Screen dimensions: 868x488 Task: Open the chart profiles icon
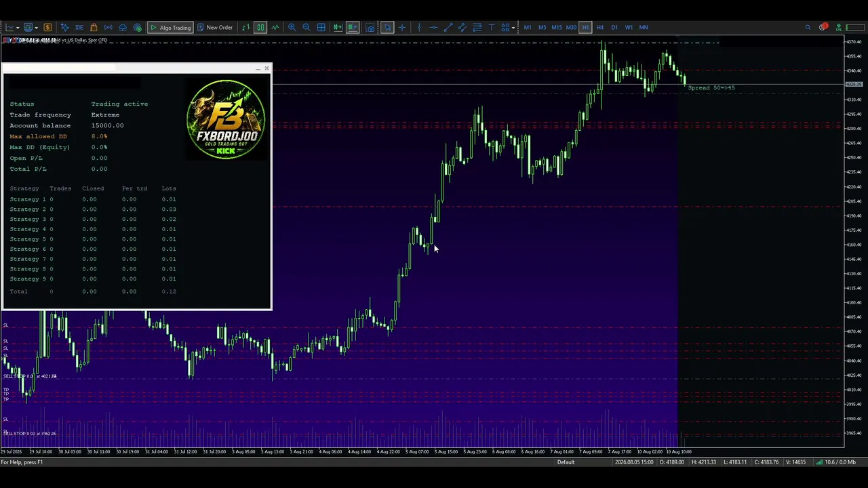tap(28, 27)
